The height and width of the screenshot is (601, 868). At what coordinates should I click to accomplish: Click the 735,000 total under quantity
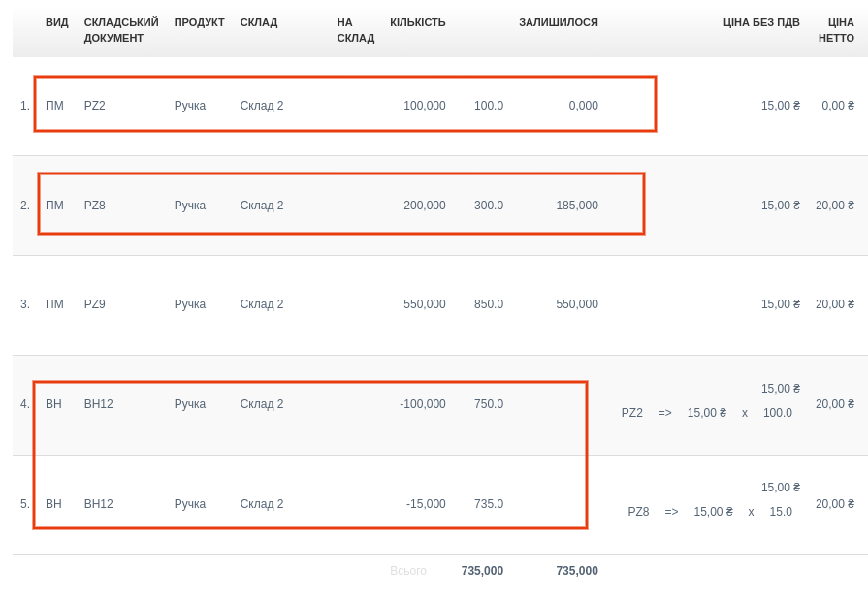[482, 571]
